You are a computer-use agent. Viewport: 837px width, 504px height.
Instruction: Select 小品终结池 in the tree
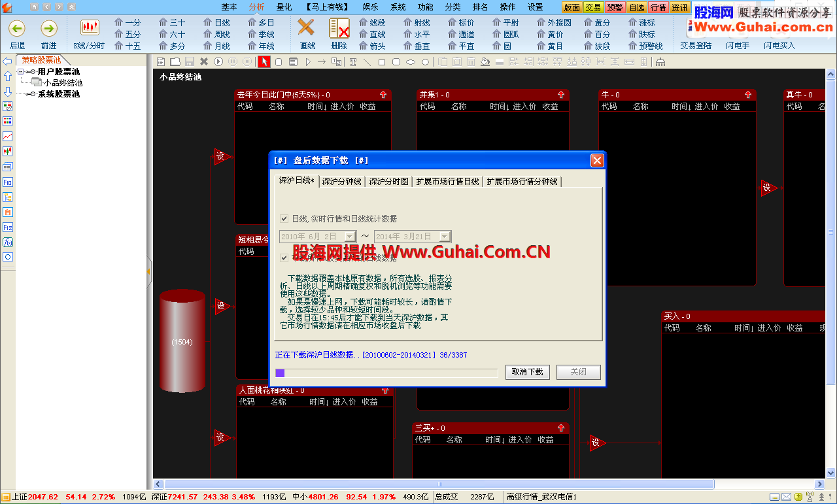point(63,83)
